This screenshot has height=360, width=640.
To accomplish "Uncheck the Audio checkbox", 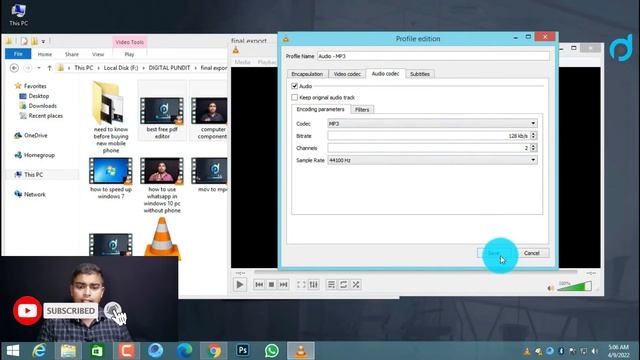I will pos(294,86).
